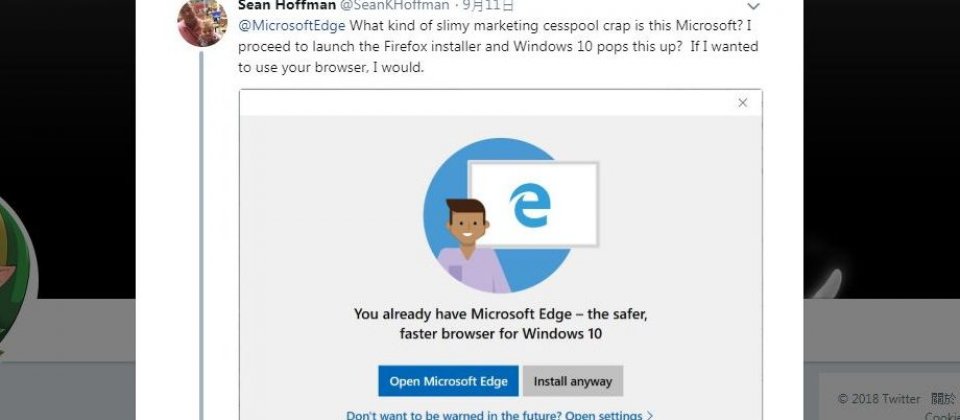Click the '© 2018 Twitter' footer text
The width and height of the screenshot is (960, 420).
point(879,399)
